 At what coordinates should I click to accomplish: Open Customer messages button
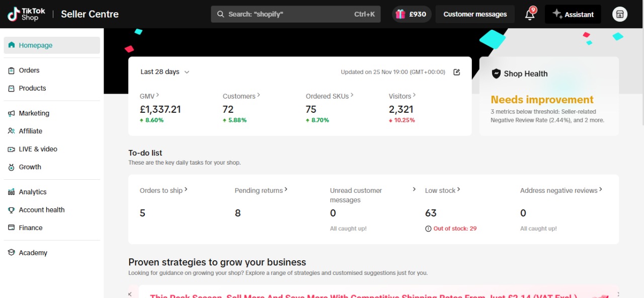475,14
